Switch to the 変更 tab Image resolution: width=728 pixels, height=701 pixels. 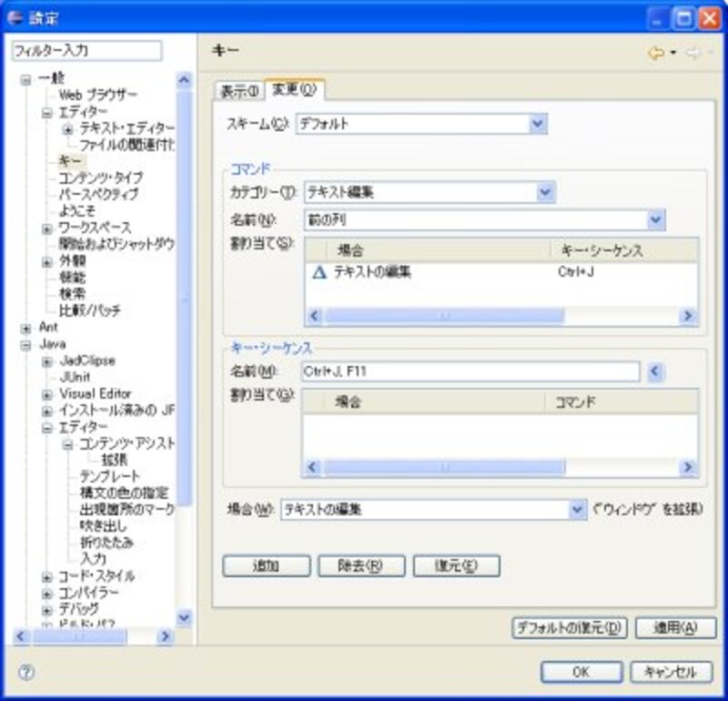pos(294,91)
